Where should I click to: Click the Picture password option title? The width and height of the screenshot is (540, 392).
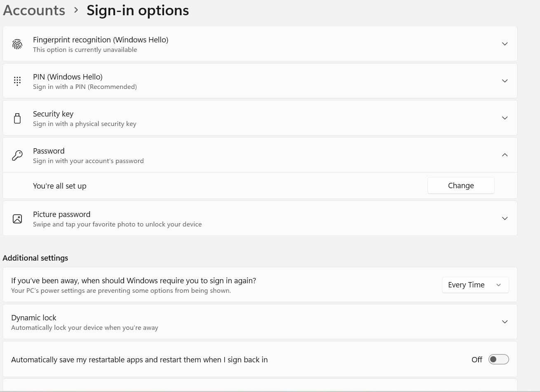click(x=61, y=215)
